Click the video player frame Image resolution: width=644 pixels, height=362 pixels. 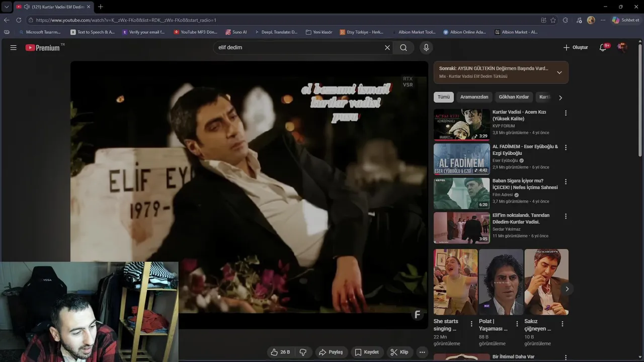249,195
